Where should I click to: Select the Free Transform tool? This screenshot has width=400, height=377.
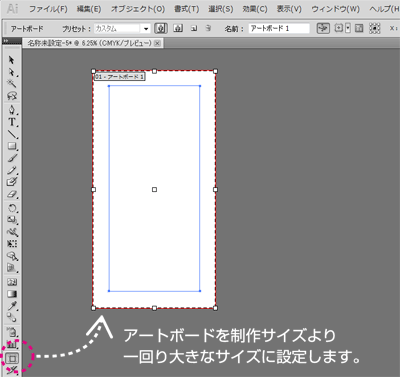pyautogui.click(x=12, y=244)
